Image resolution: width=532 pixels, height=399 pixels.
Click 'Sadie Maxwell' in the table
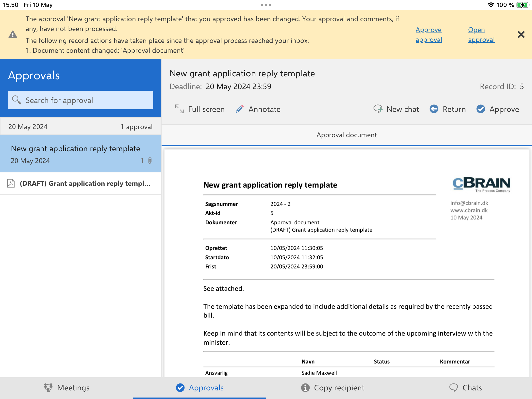click(319, 373)
